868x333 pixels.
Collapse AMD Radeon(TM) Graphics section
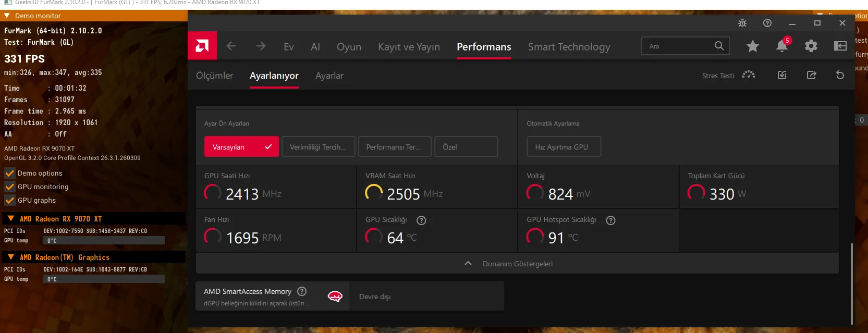point(11,257)
